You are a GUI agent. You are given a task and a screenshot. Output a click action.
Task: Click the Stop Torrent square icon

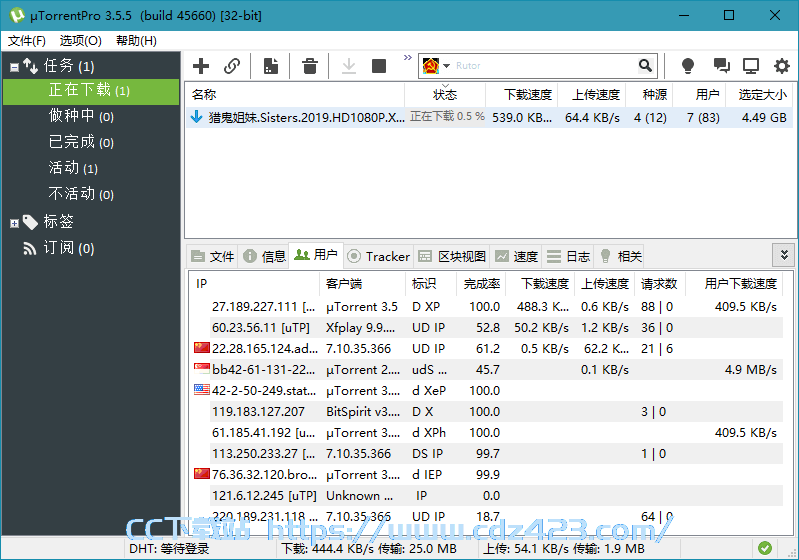(x=379, y=66)
